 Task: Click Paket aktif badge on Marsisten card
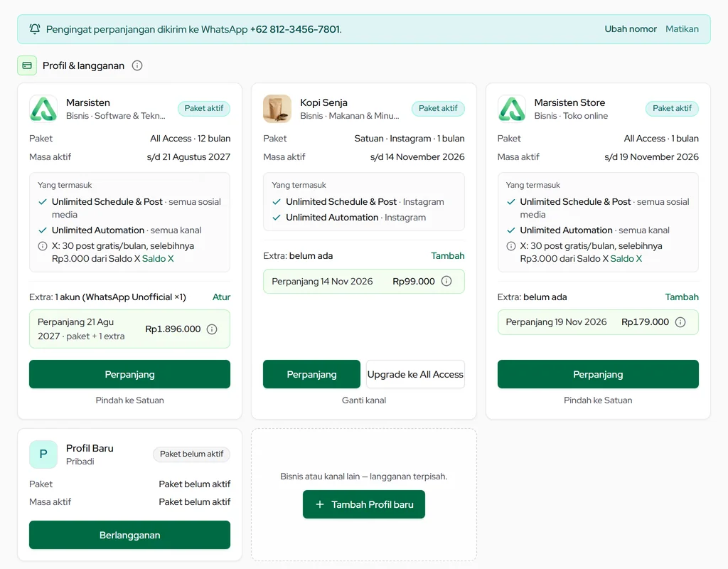pos(204,108)
